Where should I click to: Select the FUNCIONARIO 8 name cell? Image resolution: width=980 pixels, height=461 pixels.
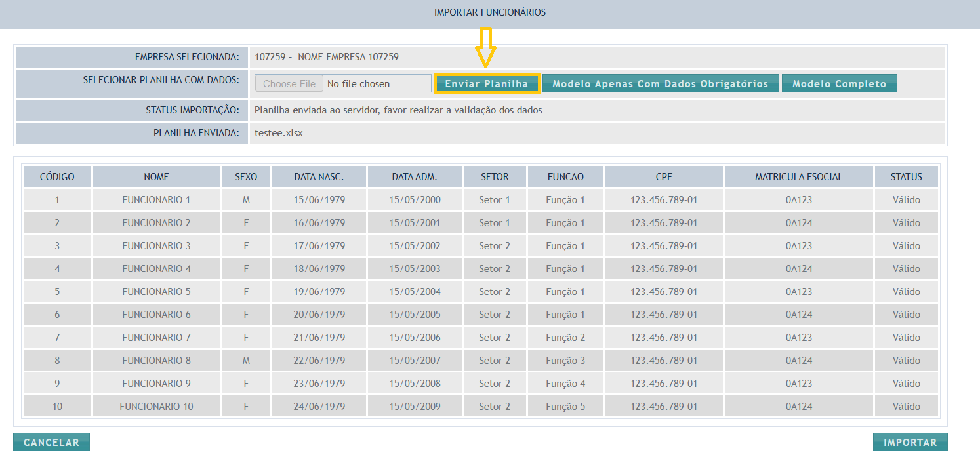(156, 361)
